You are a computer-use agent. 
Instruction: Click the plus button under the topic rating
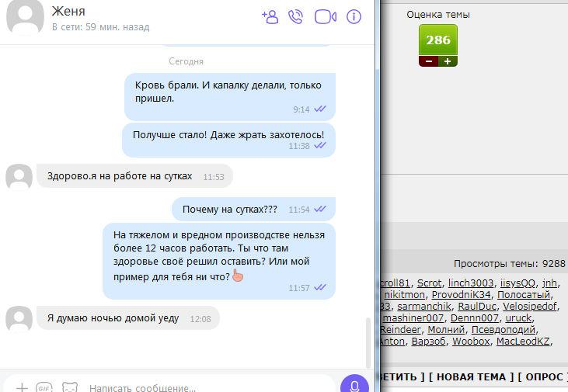click(x=448, y=61)
